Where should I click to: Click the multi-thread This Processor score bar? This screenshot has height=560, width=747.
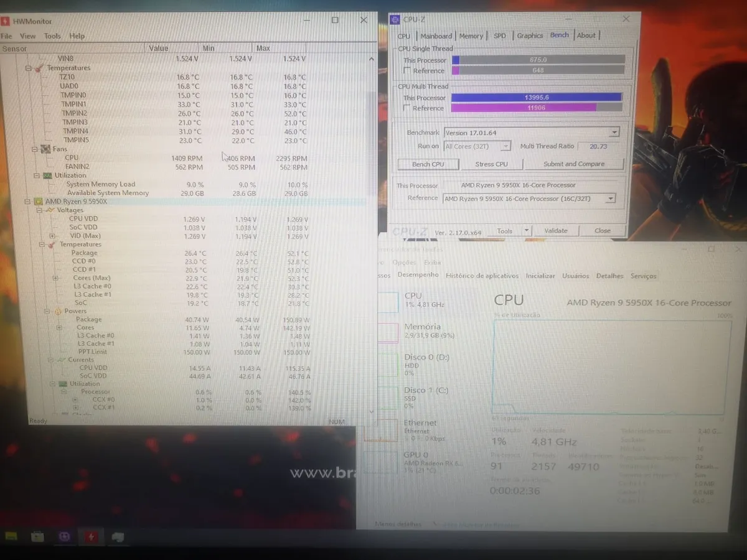click(537, 97)
